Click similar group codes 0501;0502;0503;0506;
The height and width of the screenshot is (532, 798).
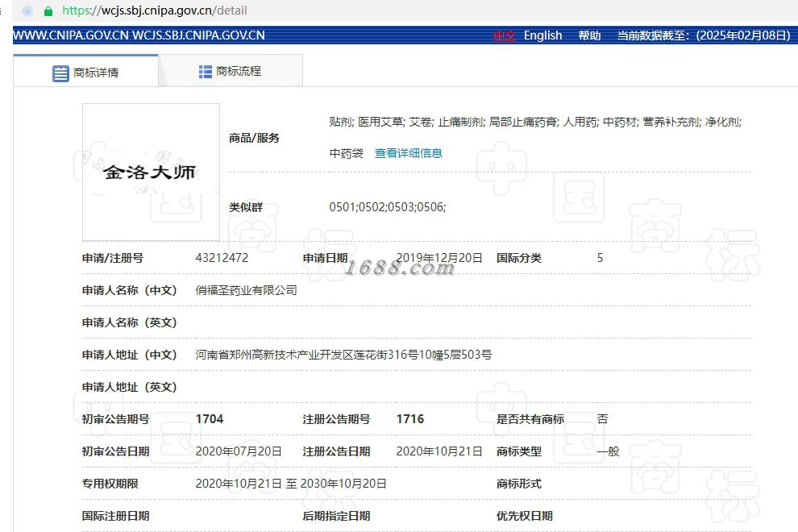pyautogui.click(x=387, y=207)
